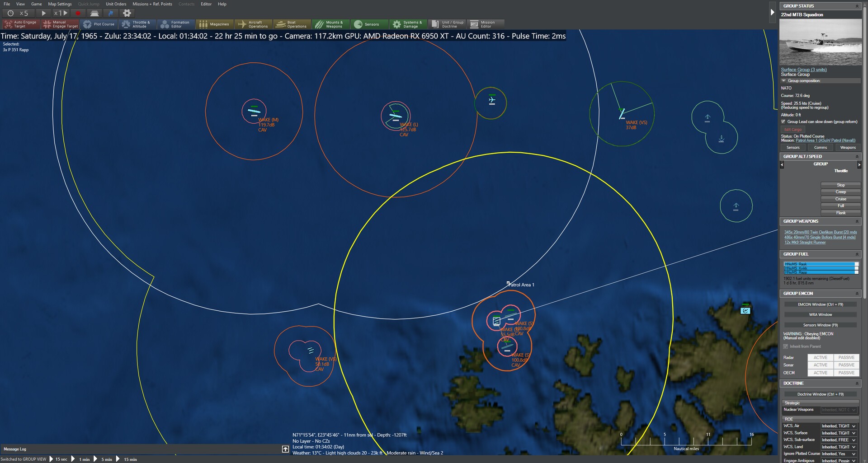Set Sonar EMCON to PASSIVE
Image resolution: width=868 pixels, height=463 pixels.
pos(846,365)
